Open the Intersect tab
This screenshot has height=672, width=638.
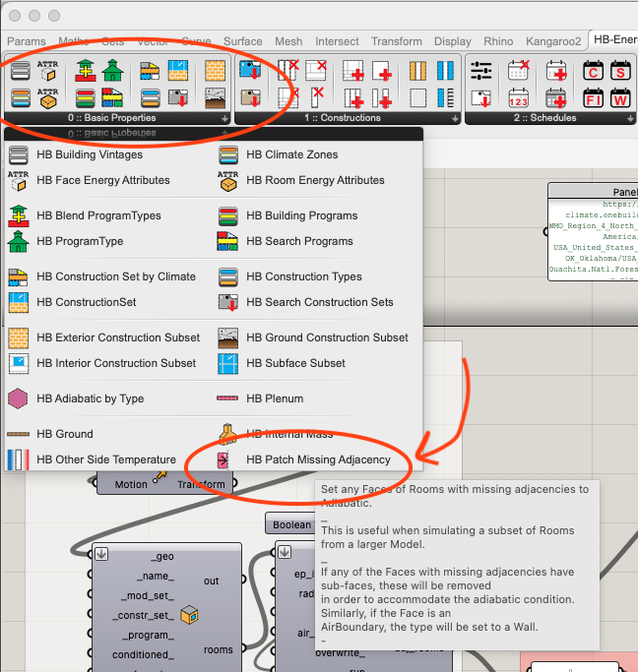[x=337, y=41]
